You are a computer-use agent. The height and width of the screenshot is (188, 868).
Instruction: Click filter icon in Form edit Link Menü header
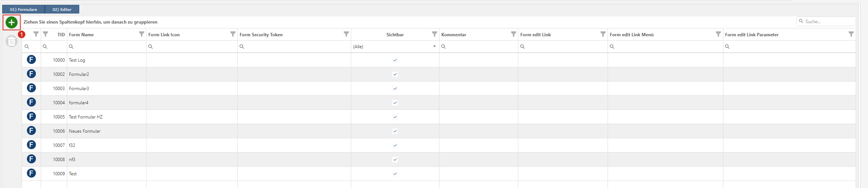pos(718,34)
